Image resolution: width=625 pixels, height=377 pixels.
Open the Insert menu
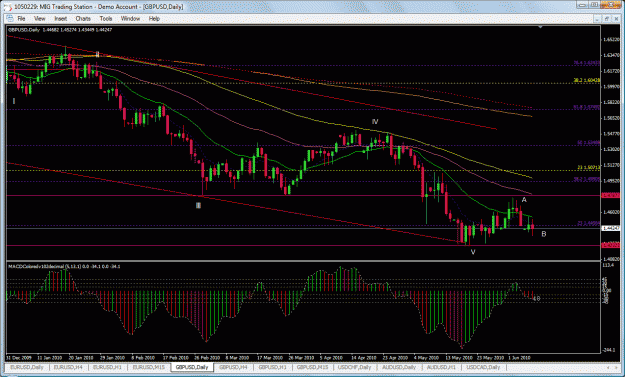pyautogui.click(x=61, y=19)
